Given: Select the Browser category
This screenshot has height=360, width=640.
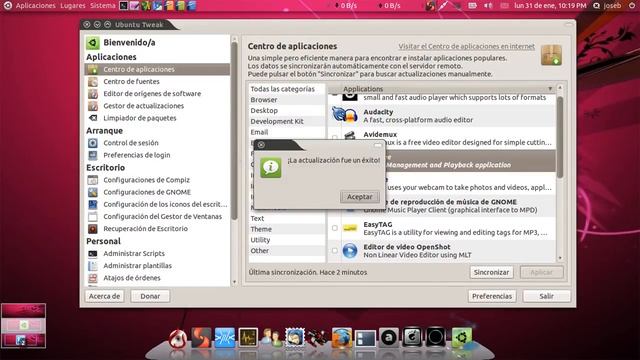Looking at the screenshot, I should 287,100.
